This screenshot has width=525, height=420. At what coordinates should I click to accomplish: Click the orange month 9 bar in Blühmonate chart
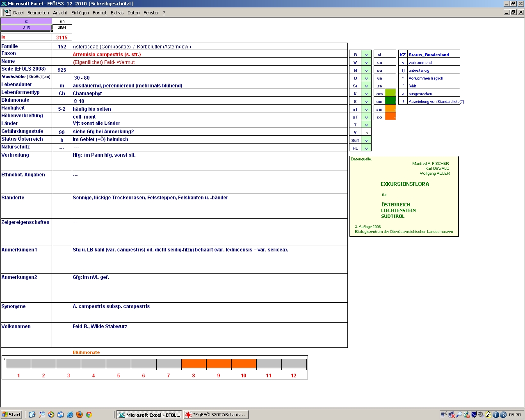tap(219, 364)
